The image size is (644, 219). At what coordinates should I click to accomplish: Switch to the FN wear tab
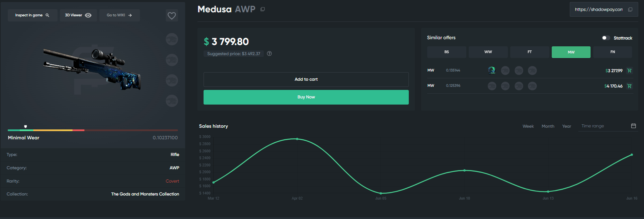[612, 52]
